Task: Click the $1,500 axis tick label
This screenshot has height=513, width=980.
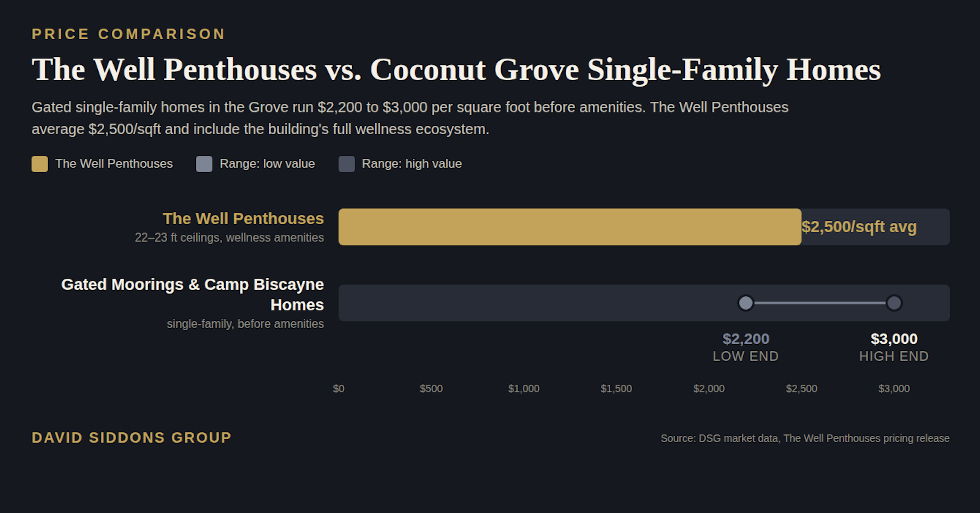Action: coord(616,388)
